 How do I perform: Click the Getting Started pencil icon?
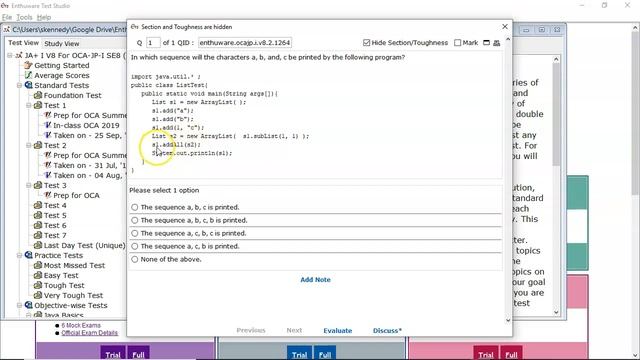(x=28, y=65)
